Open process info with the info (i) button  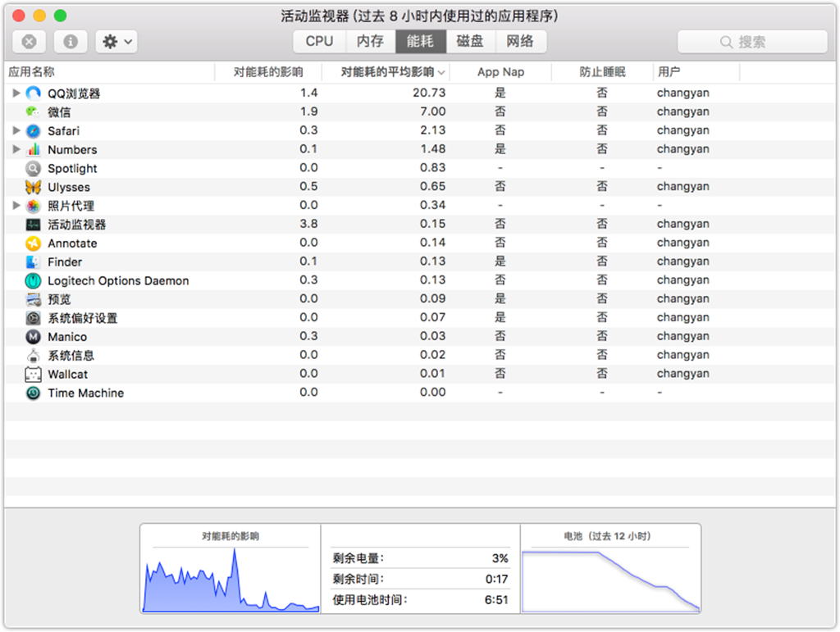tap(70, 42)
